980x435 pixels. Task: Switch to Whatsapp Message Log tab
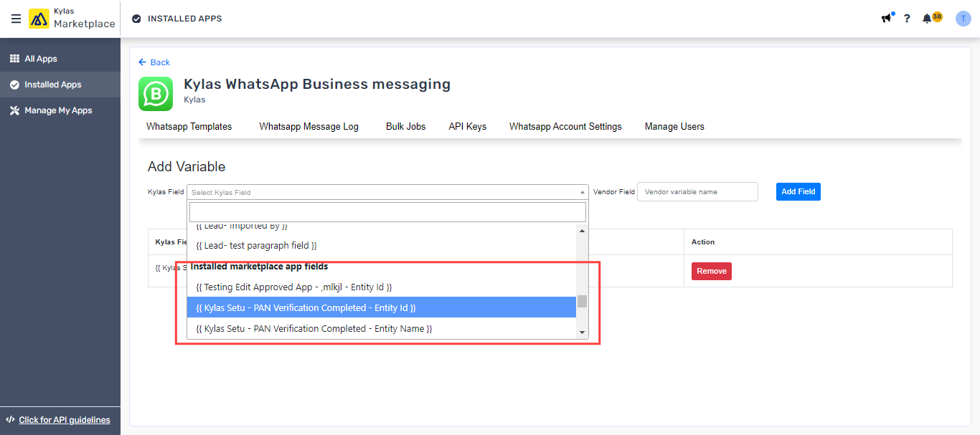point(309,127)
